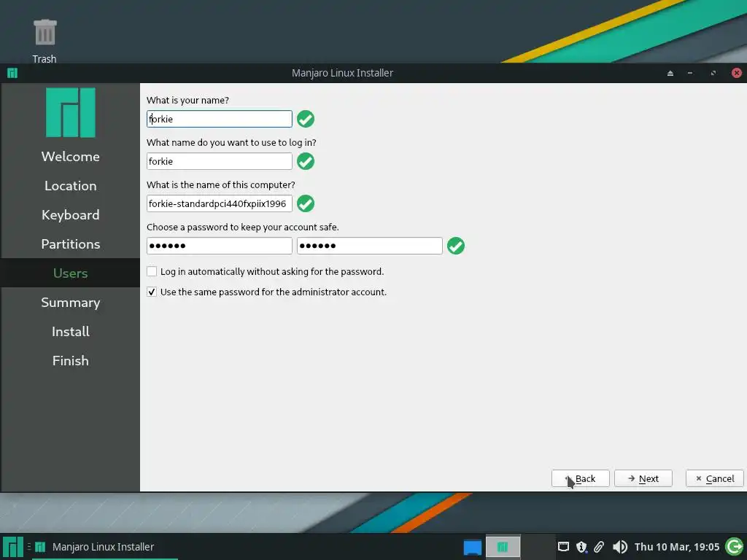
Task: Select the installer workspace thumbnail in taskbar
Action: [x=503, y=547]
